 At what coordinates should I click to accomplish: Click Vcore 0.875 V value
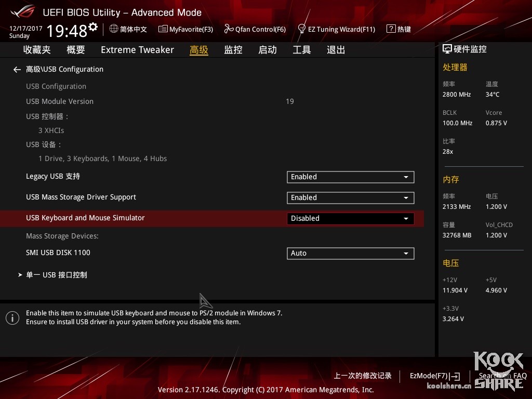496,123
